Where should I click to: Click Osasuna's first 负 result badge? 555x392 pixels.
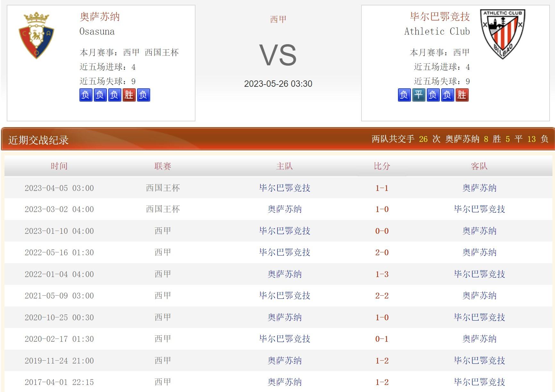86,95
